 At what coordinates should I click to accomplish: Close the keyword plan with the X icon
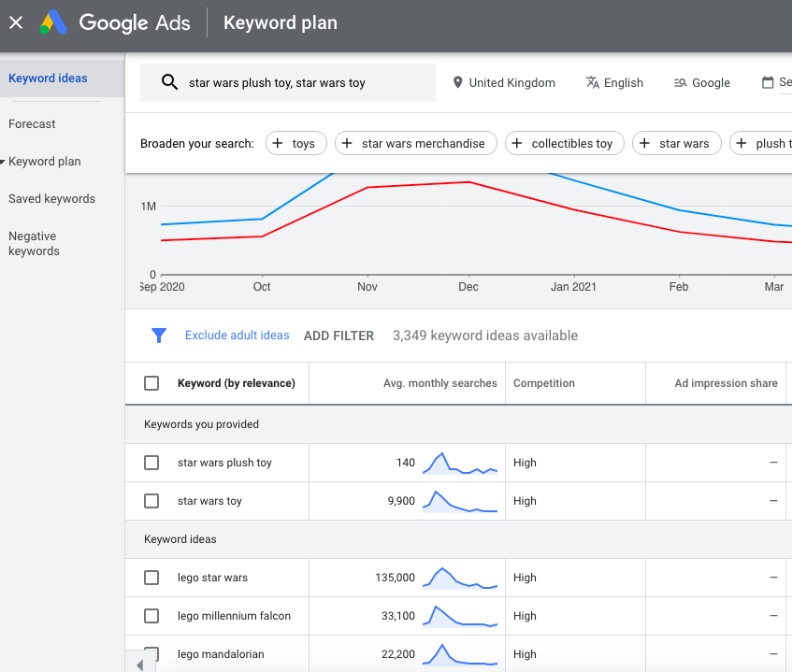[16, 22]
